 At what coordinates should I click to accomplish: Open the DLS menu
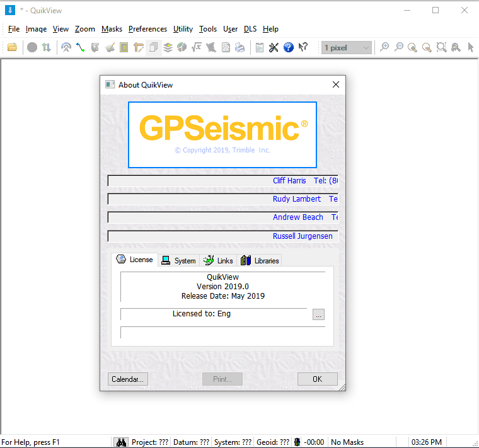click(250, 29)
